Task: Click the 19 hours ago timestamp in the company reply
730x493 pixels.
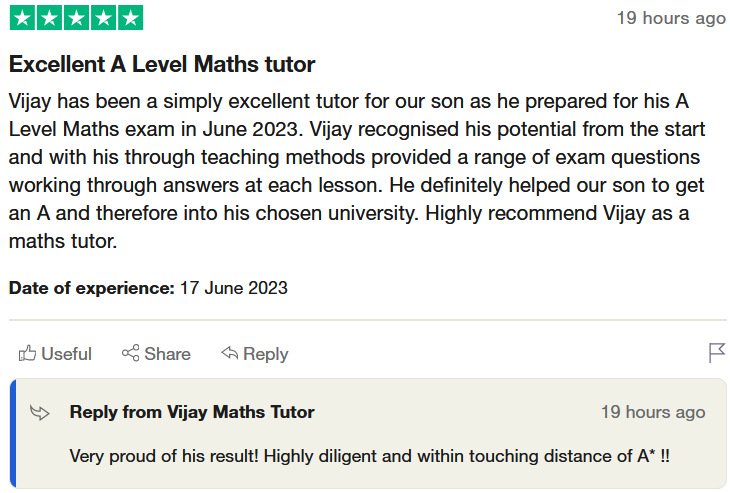Action: point(652,412)
